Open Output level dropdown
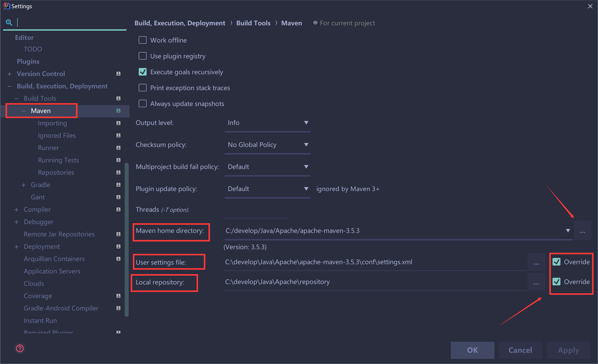 click(267, 123)
